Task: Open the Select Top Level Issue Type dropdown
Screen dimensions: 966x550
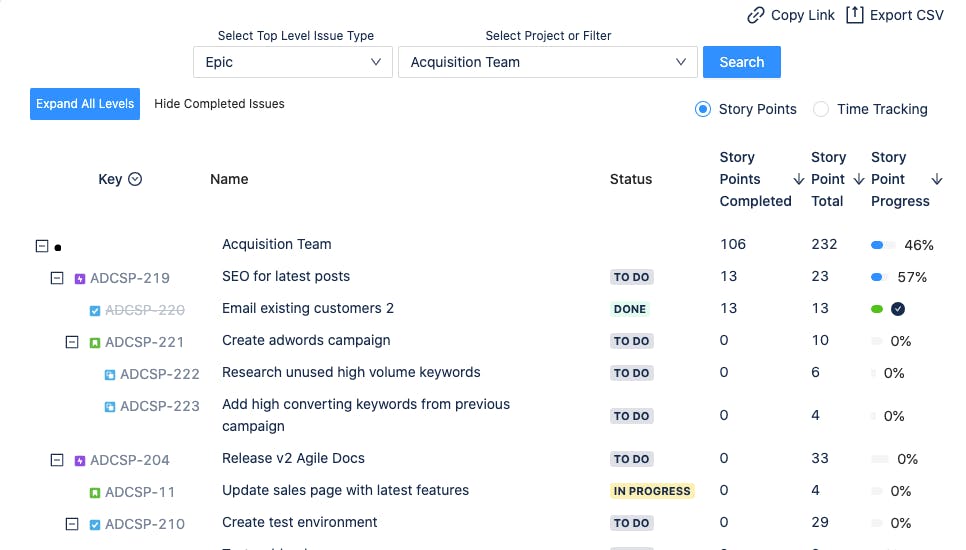Action: click(x=292, y=62)
